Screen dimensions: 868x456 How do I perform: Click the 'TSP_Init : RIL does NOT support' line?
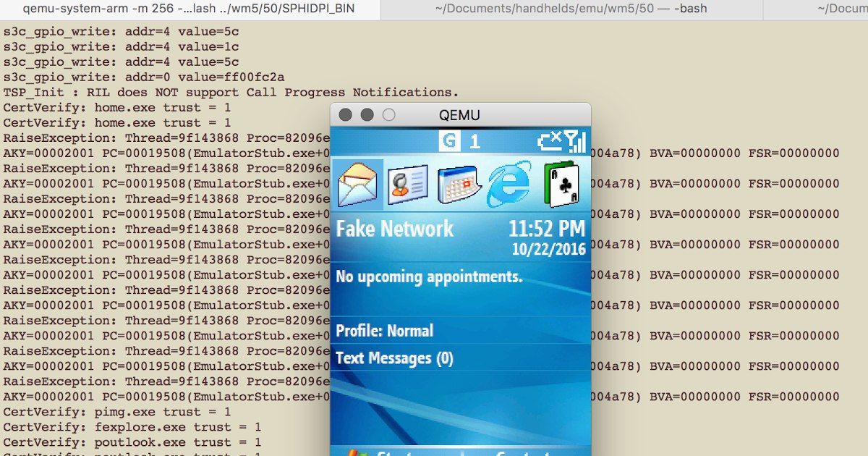[231, 92]
